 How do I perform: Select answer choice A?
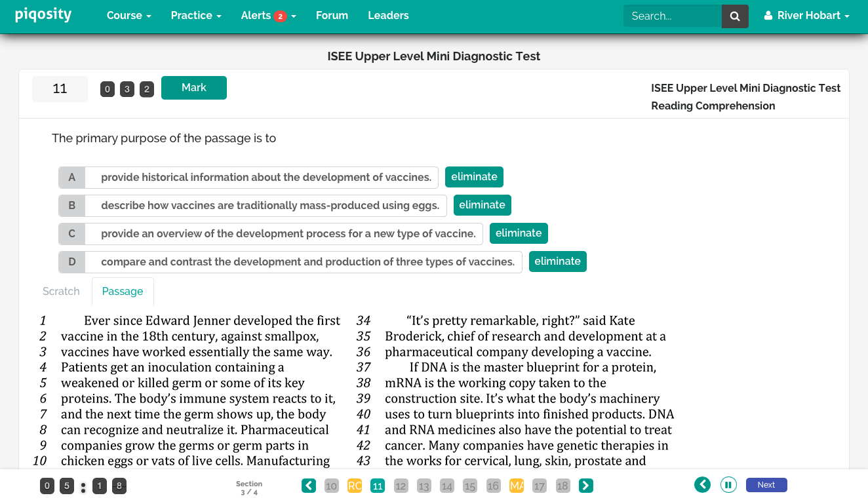point(266,177)
